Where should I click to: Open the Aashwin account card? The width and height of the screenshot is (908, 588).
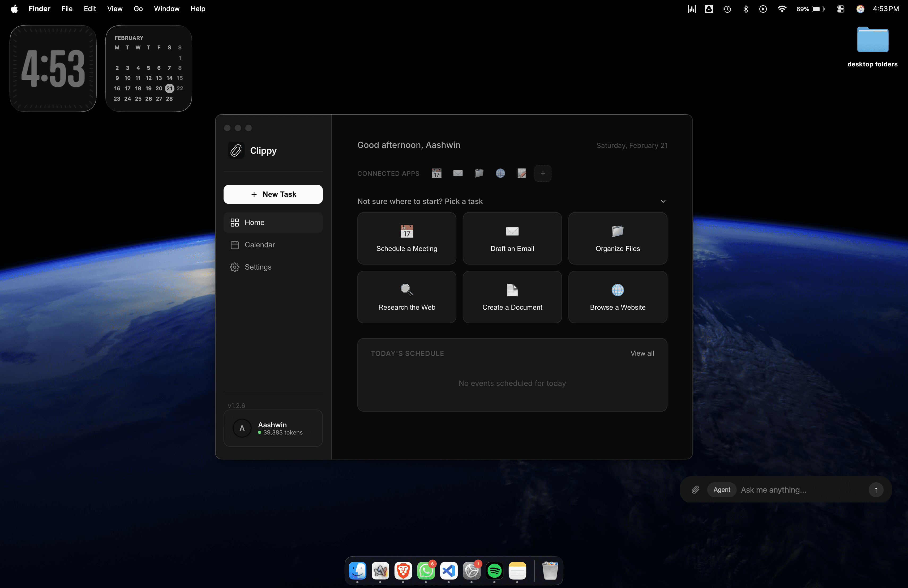tap(273, 428)
